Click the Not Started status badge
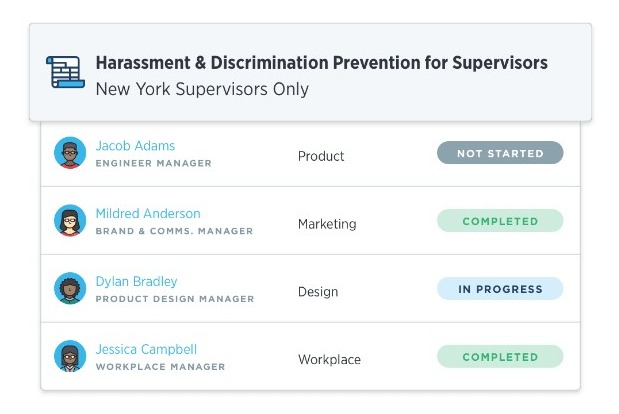The width and height of the screenshot is (619, 414). coord(500,153)
